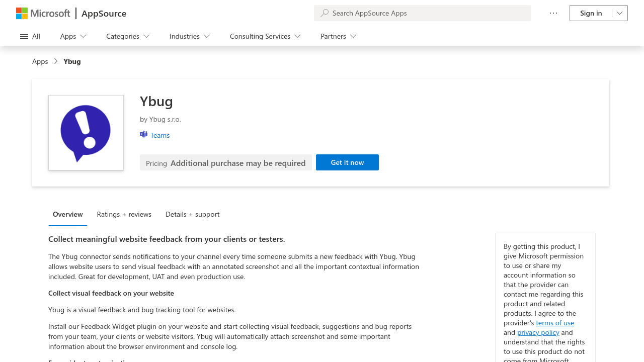Click the Pricing additional purchase label
The image size is (644, 362).
[226, 163]
